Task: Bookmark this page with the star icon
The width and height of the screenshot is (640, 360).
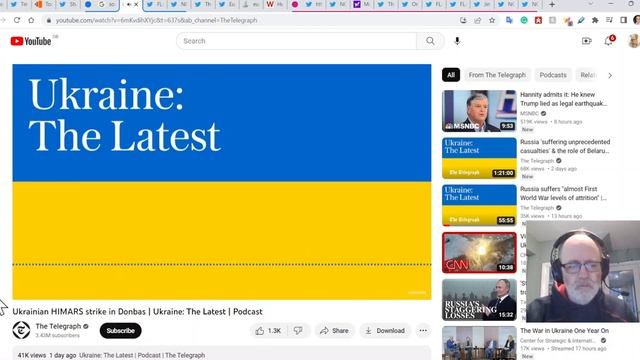Action: [x=492, y=20]
